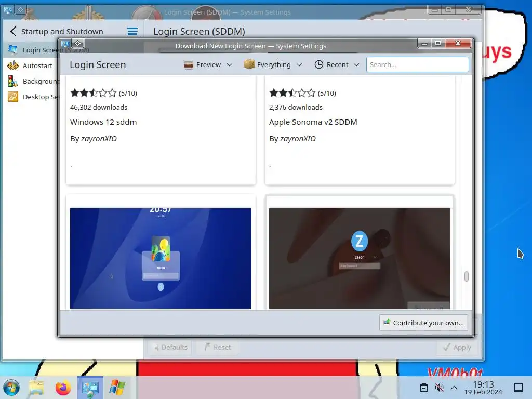532x399 pixels.
Task: Click the 2,376 downloads text
Action: (x=296, y=107)
